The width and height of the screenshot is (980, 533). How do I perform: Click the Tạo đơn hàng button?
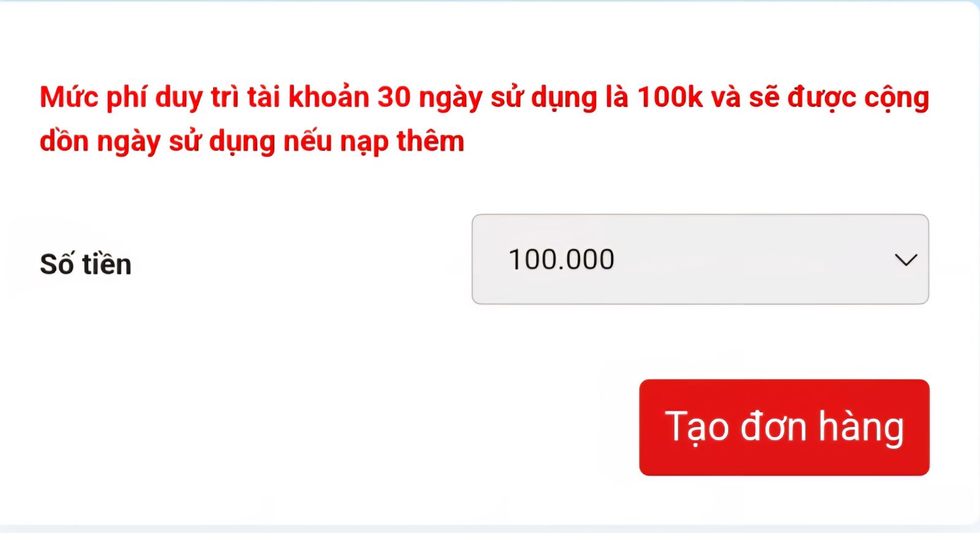coord(784,427)
